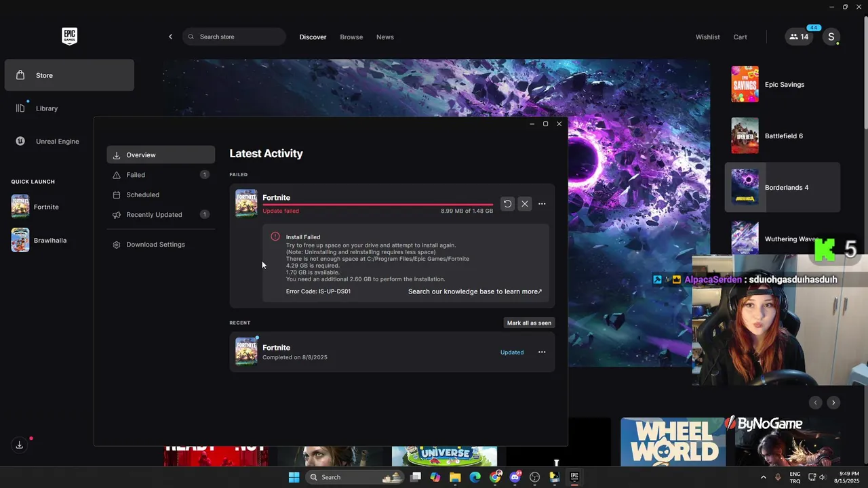Click the red Fortnite update progress bar
The width and height of the screenshot is (868, 488).
pos(378,205)
